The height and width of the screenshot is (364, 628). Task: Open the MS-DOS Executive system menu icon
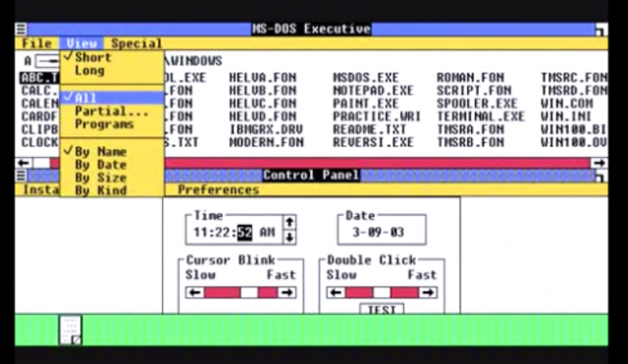coord(22,29)
